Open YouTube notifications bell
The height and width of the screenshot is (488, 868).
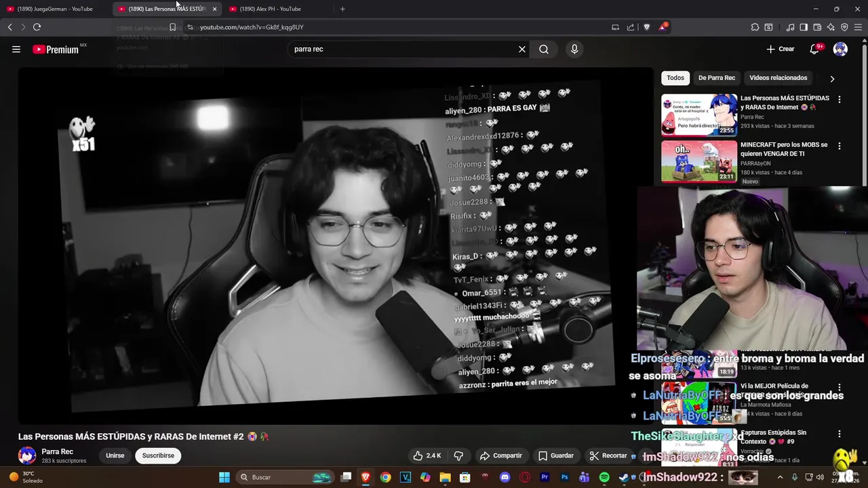[x=815, y=49]
